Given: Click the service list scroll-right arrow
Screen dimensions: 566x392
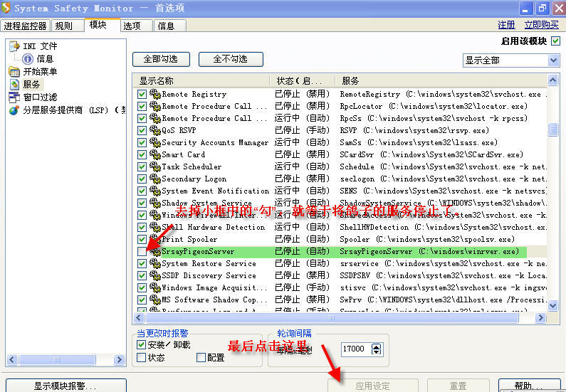Looking at the screenshot, I should (540, 318).
